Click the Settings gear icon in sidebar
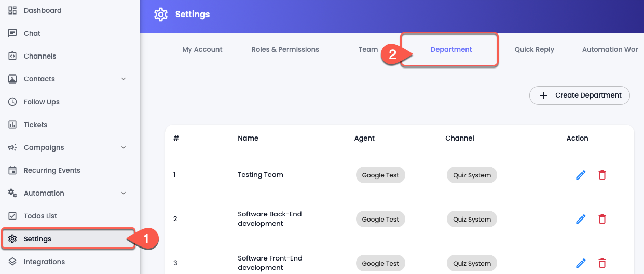Viewport: 644px width, 274px height. 13,239
